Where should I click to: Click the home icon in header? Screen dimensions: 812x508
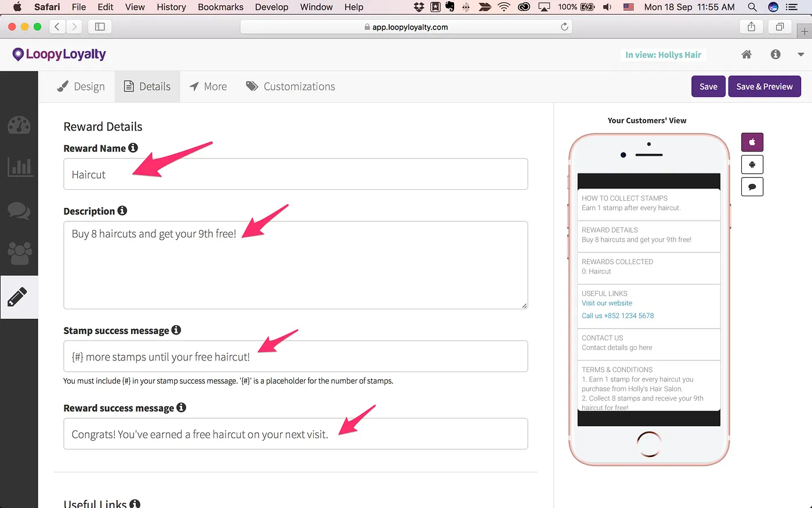click(746, 55)
